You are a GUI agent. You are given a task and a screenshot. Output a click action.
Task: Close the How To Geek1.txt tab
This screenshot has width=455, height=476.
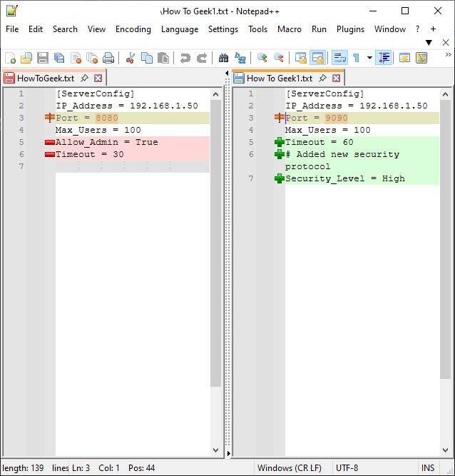(336, 78)
